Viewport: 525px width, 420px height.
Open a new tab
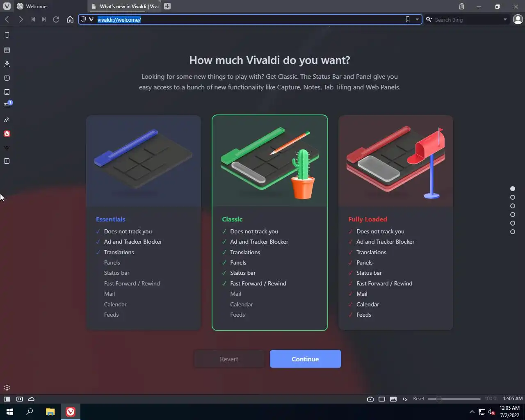(167, 6)
